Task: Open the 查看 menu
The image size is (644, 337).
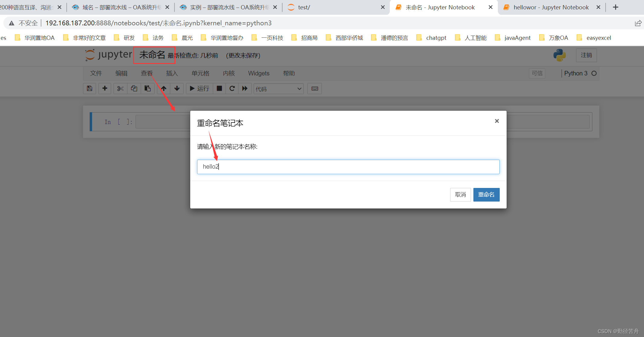Action: (x=147, y=73)
